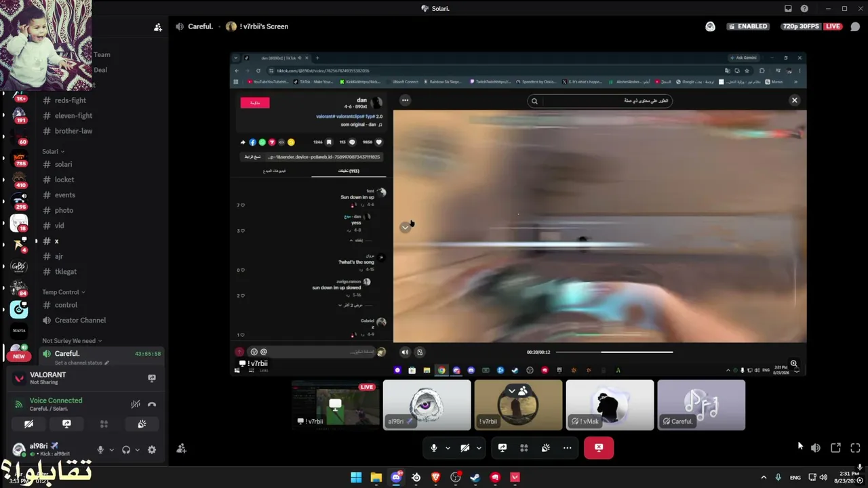Open output device chevron beside user panel headphones
Image resolution: width=868 pixels, height=488 pixels.
click(137, 449)
